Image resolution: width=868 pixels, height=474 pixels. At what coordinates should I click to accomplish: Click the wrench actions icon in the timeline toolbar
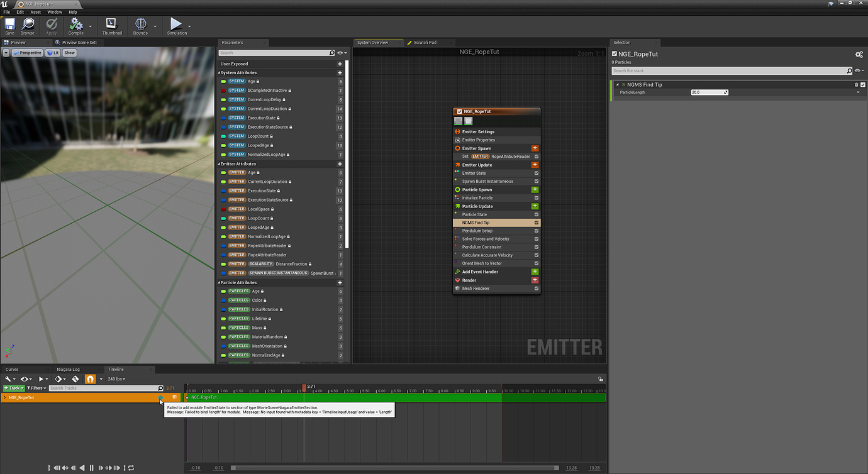[x=9, y=379]
